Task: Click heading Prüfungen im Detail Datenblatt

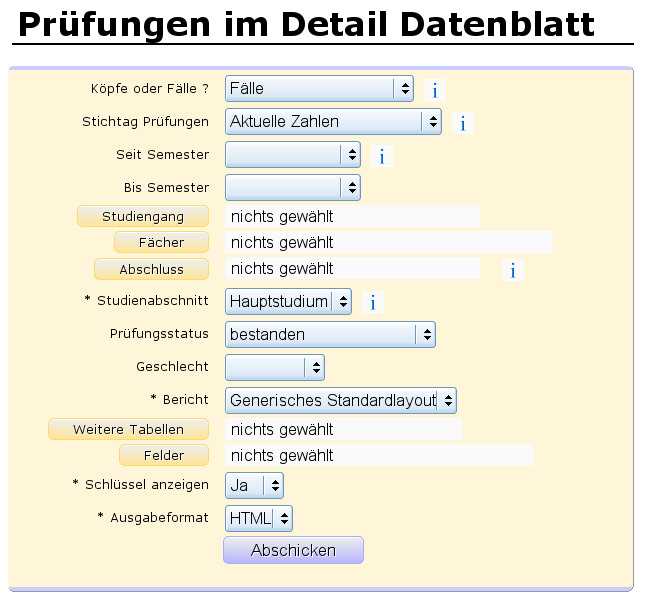Action: [x=306, y=24]
